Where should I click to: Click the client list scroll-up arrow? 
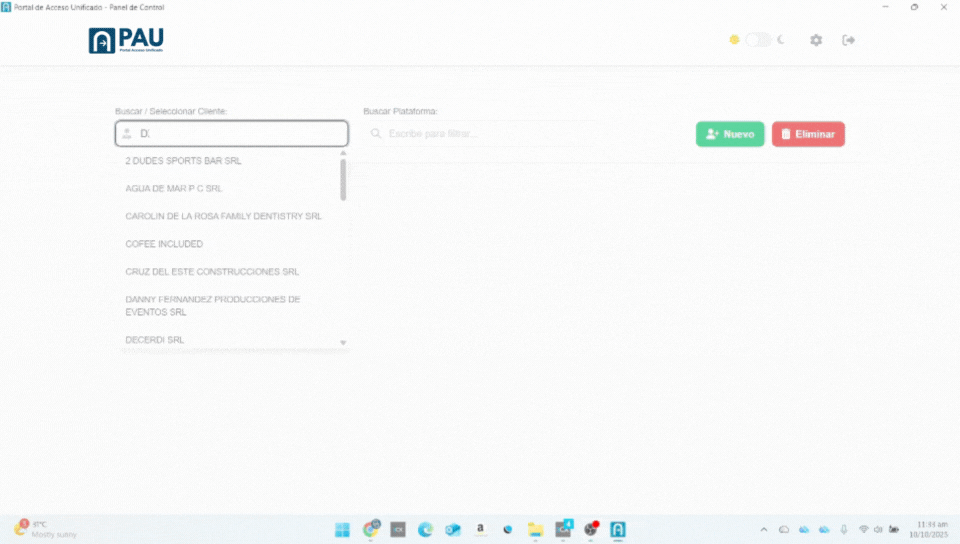pyautogui.click(x=343, y=153)
